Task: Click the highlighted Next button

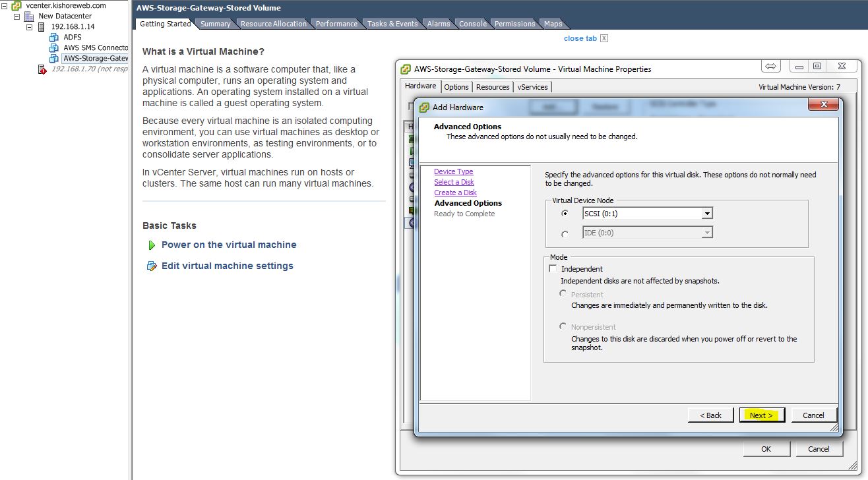Action: pos(761,415)
